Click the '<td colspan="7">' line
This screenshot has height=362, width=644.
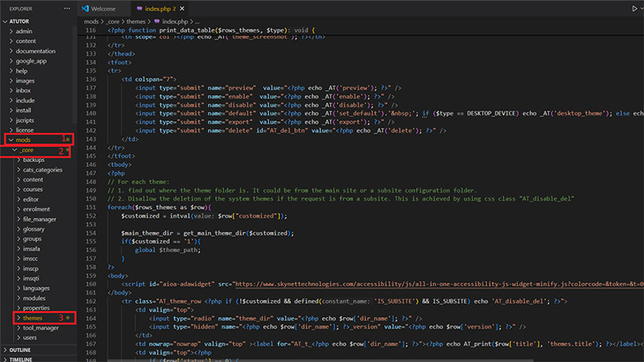[x=149, y=79]
